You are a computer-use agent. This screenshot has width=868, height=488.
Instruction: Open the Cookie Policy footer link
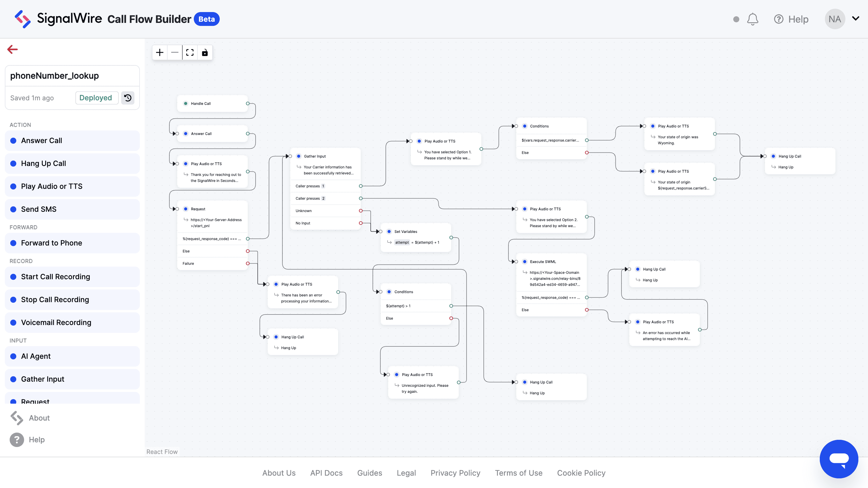pyautogui.click(x=581, y=473)
